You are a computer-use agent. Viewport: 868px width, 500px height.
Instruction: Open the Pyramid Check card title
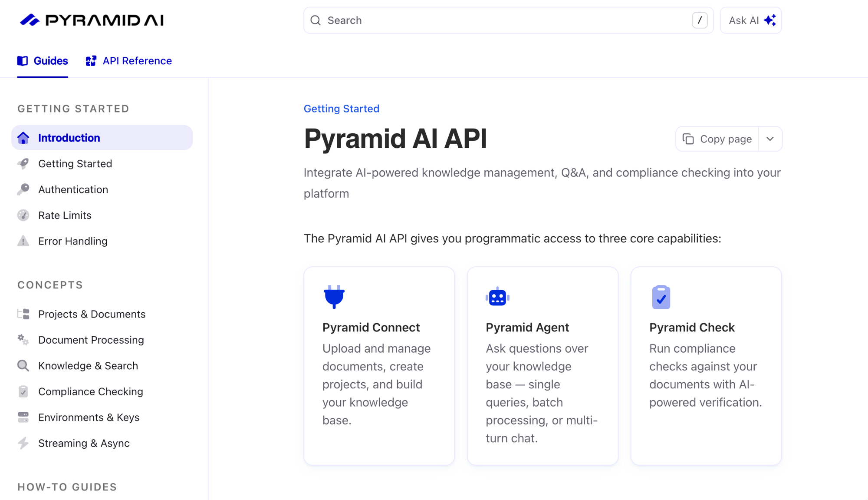[x=692, y=328]
